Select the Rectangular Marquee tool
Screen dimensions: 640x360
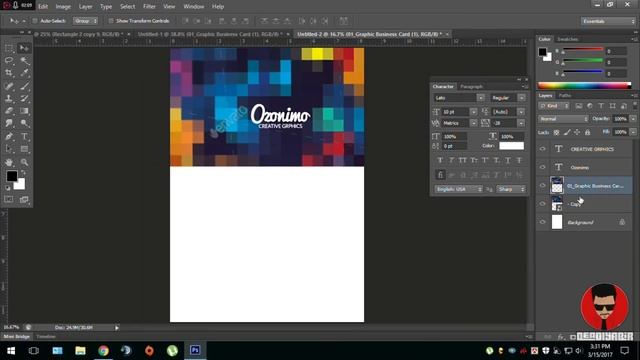(x=9, y=48)
